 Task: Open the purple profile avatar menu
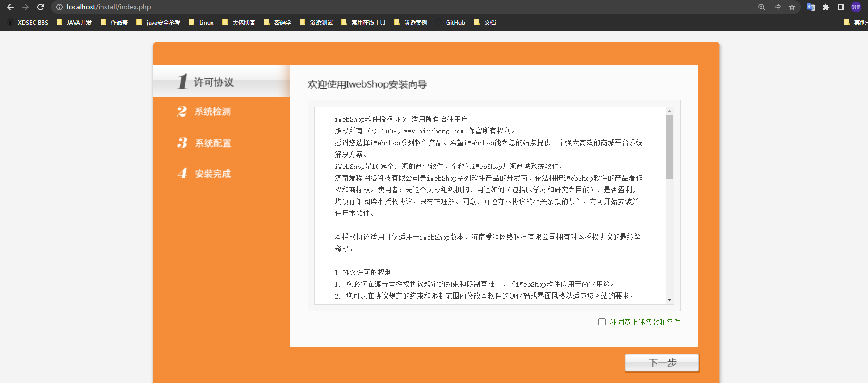[x=856, y=7]
